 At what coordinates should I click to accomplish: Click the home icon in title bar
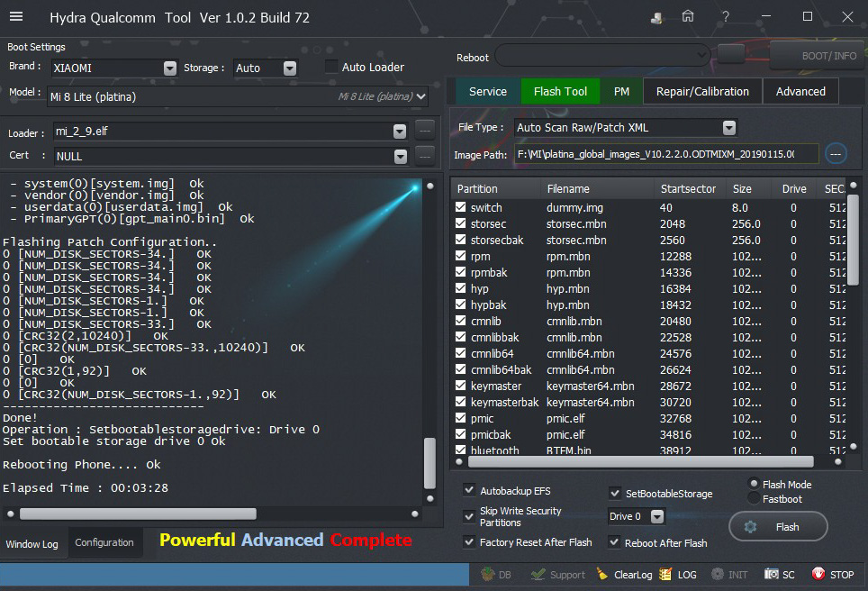click(x=688, y=16)
